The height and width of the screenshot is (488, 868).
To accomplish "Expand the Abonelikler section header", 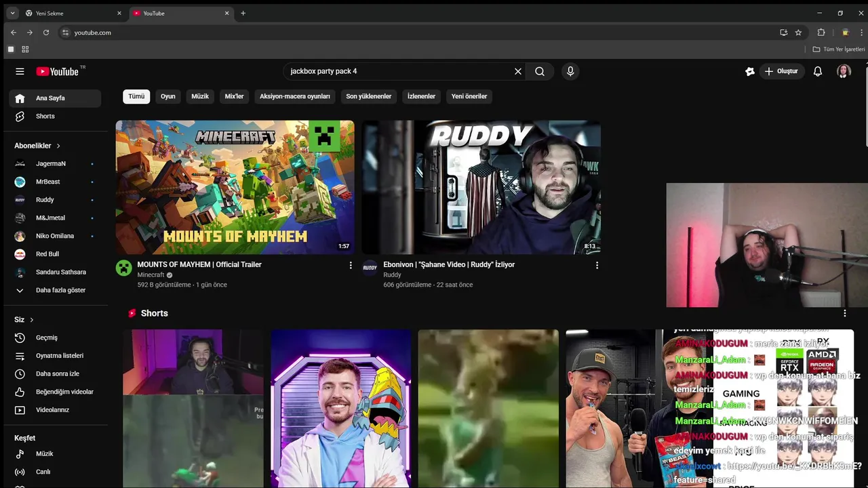I will [37, 146].
